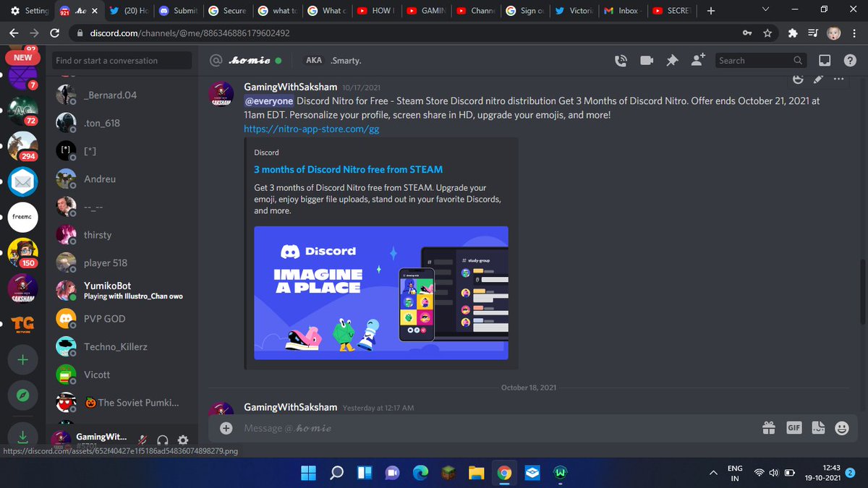
Task: Open pinned messages
Action: [x=672, y=61]
